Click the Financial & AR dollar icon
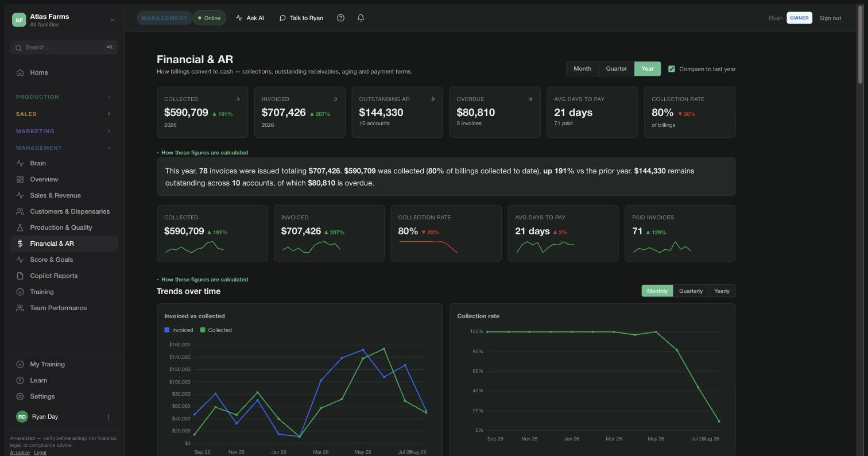Screen dimensions: 868x456 (x=20, y=244)
